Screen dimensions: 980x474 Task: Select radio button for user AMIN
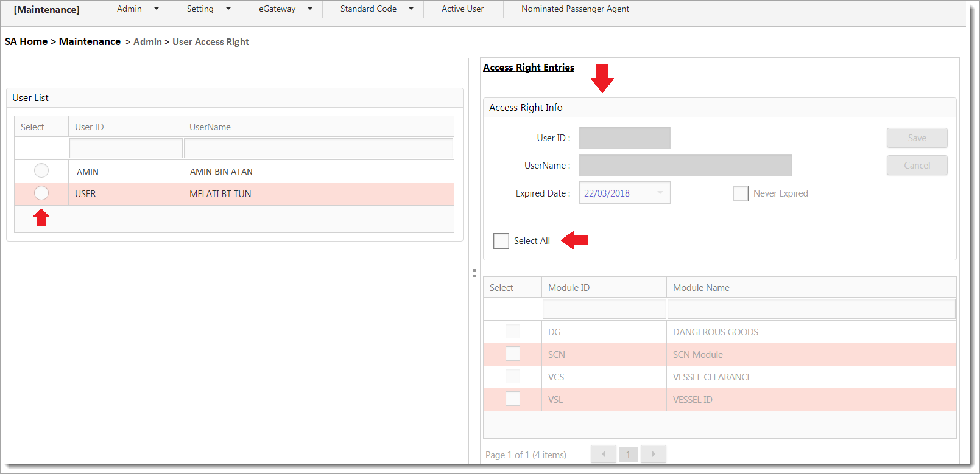[41, 171]
